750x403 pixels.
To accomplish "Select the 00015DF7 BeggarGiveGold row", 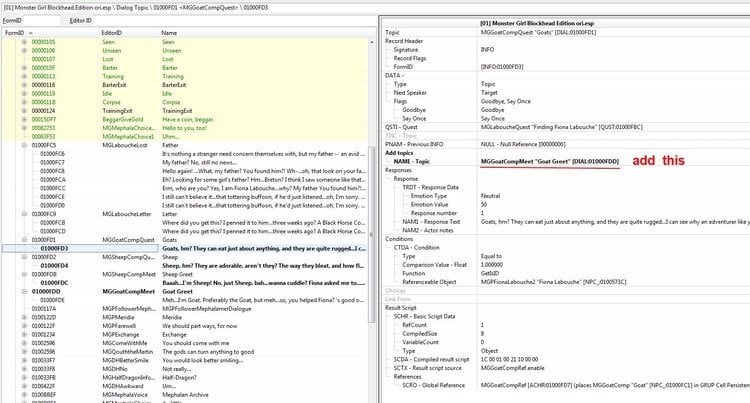I will 185,120.
